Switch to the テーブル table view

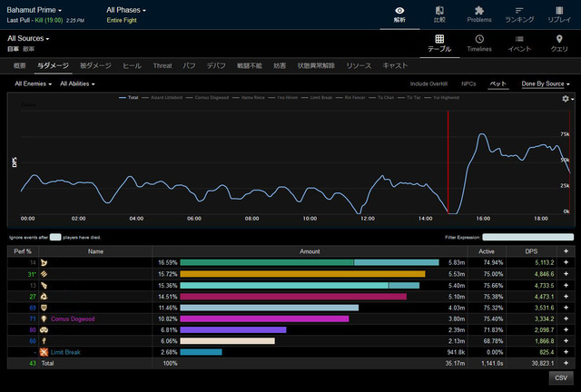coord(439,44)
